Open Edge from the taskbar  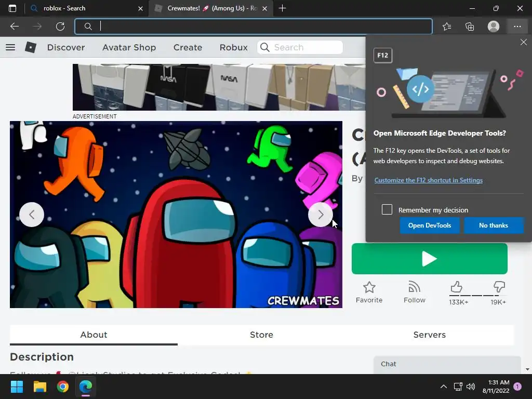click(86, 387)
